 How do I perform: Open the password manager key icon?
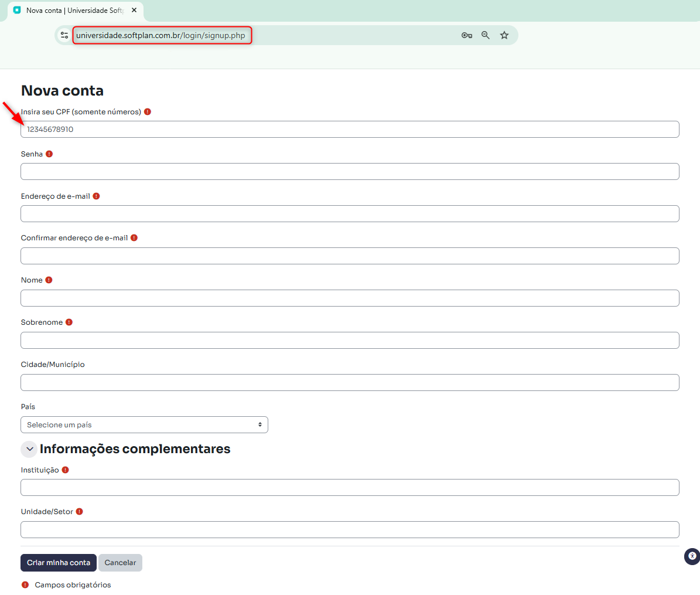pyautogui.click(x=467, y=35)
